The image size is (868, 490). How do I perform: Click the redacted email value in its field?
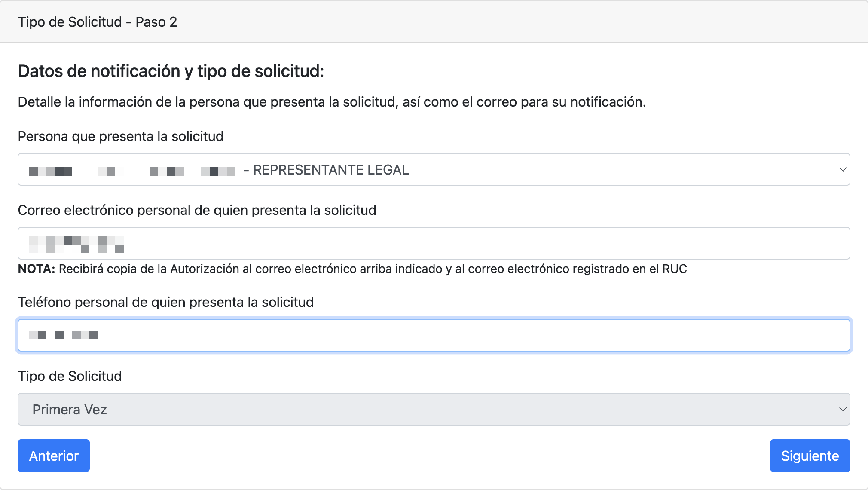75,243
